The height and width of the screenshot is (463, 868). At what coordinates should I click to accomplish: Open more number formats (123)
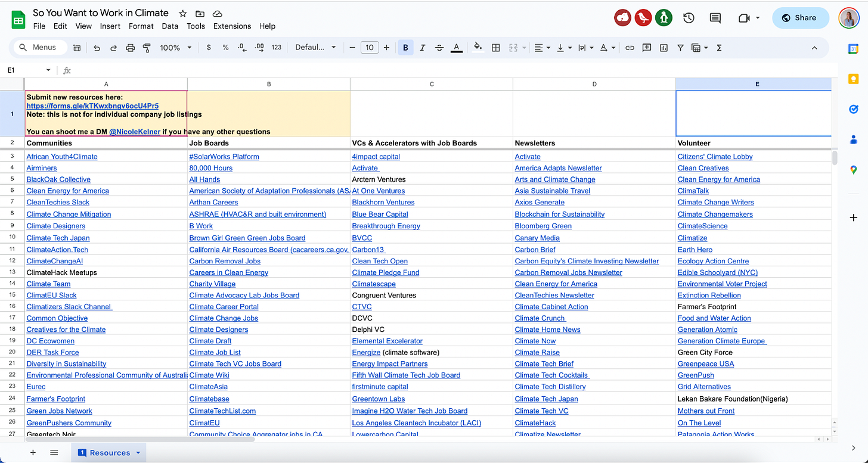[x=277, y=48]
